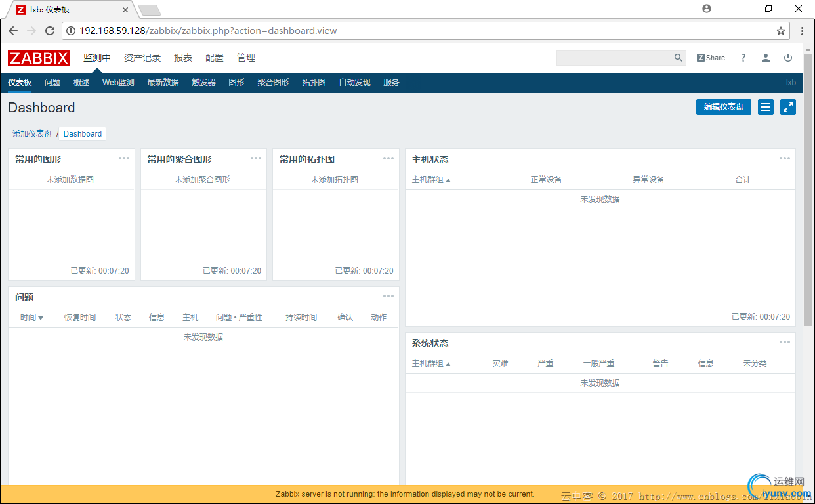815x504 pixels.
Task: Select the 最新数据 submenu tab
Action: [163, 83]
